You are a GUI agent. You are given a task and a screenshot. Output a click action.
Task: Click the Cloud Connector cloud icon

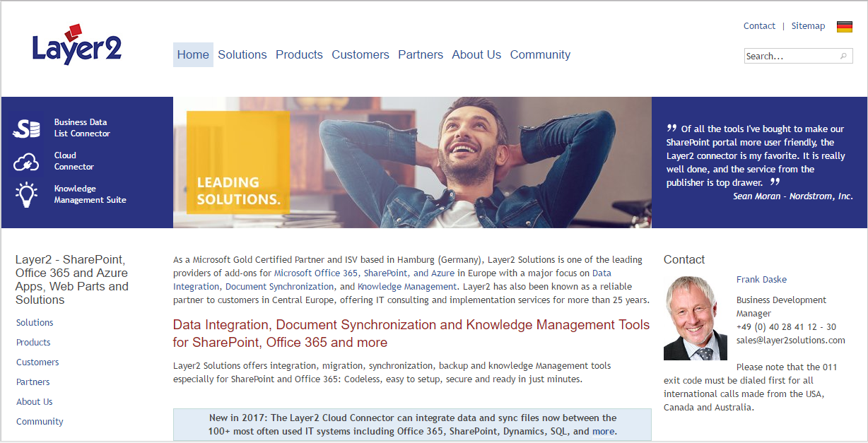click(x=25, y=161)
